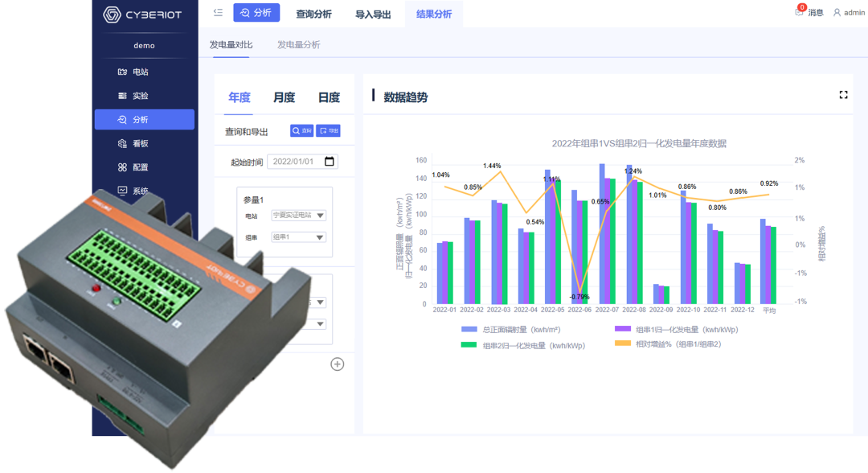Toggle 相对增益% legend swatch
Screen dimensions: 868x473
point(623,343)
